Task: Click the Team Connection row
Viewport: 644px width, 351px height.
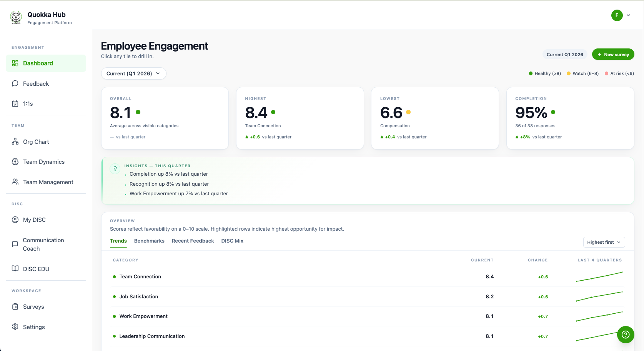Action: click(367, 277)
